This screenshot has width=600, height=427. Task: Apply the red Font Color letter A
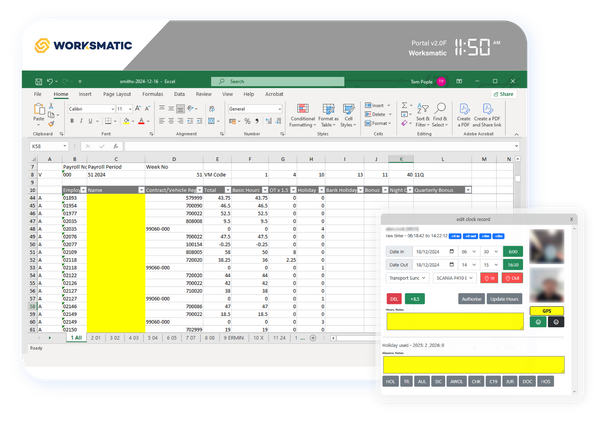(141, 121)
